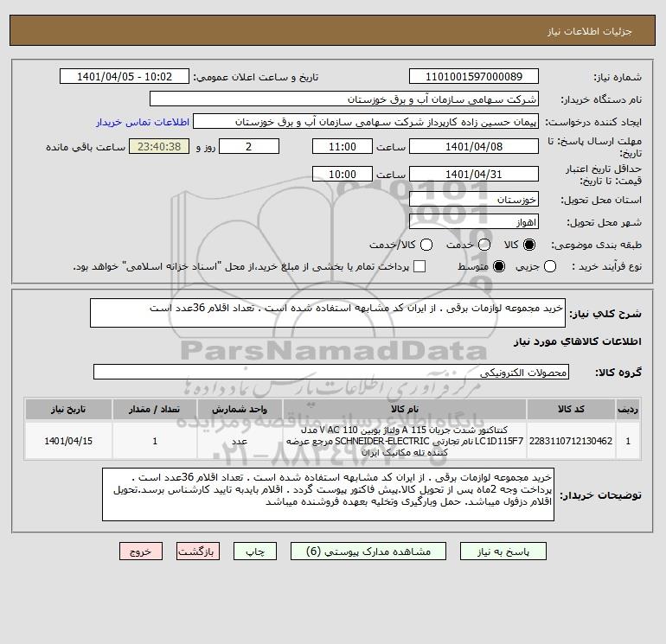
Task: Open مشاهده مدارک پیوستی (6) button
Action: coord(368,551)
